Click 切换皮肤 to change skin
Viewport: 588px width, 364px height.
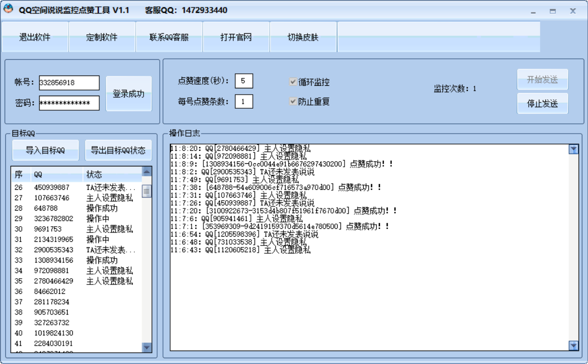click(303, 37)
